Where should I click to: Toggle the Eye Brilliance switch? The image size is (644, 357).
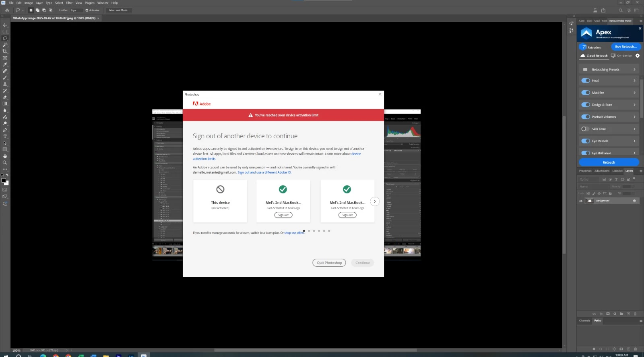point(586,153)
